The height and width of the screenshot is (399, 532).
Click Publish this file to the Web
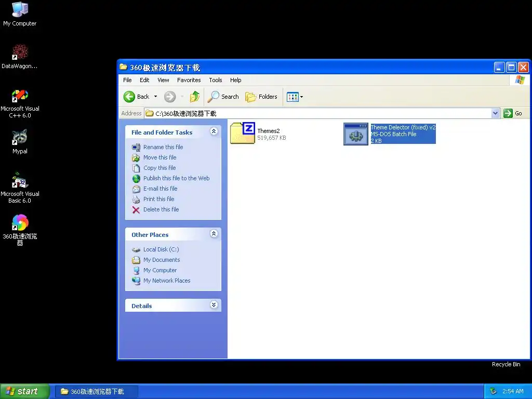pos(177,179)
